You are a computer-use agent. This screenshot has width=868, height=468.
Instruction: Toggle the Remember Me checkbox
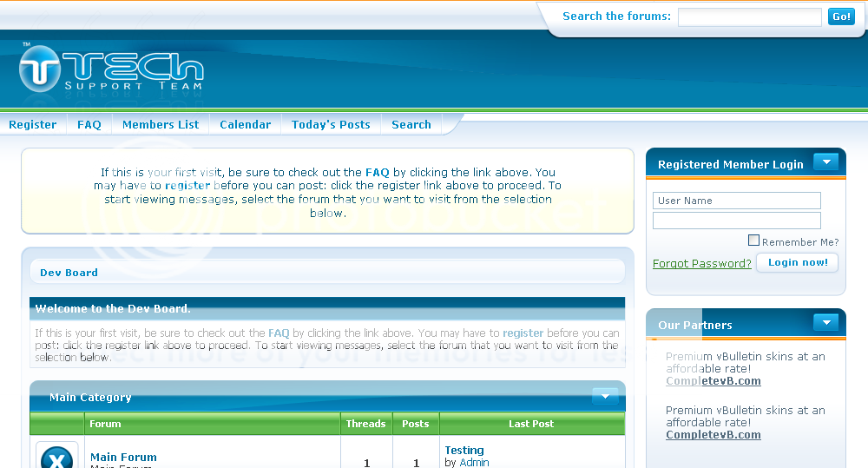click(x=753, y=240)
